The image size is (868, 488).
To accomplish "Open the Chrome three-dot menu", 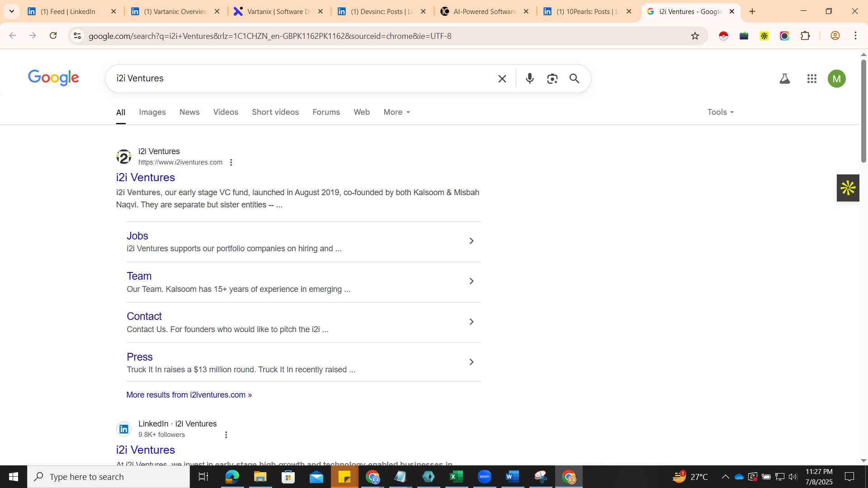I will coord(855,36).
